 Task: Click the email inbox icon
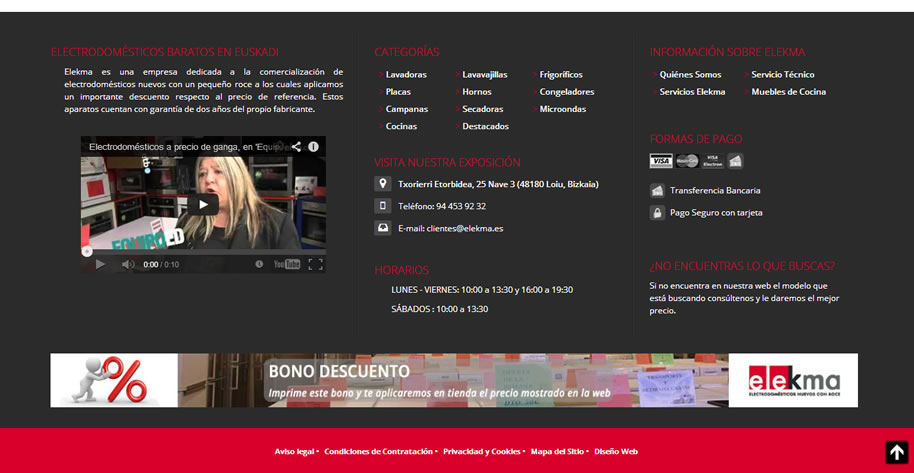coord(382,228)
